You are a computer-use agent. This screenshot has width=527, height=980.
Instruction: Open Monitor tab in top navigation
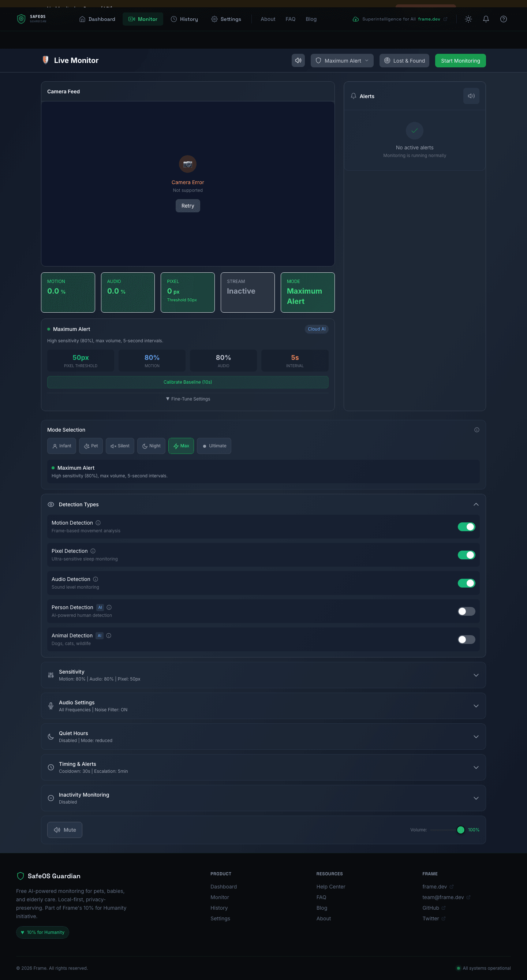tap(143, 19)
